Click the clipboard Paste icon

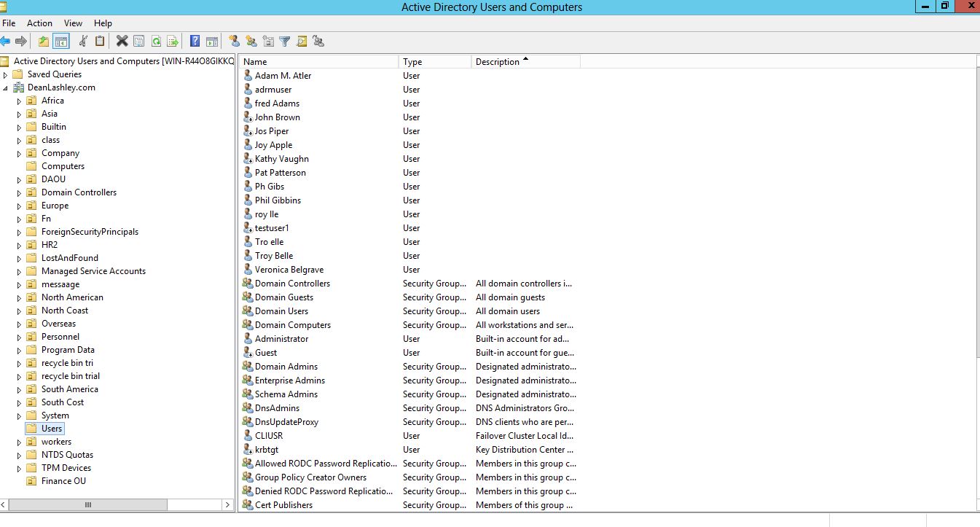(x=101, y=42)
